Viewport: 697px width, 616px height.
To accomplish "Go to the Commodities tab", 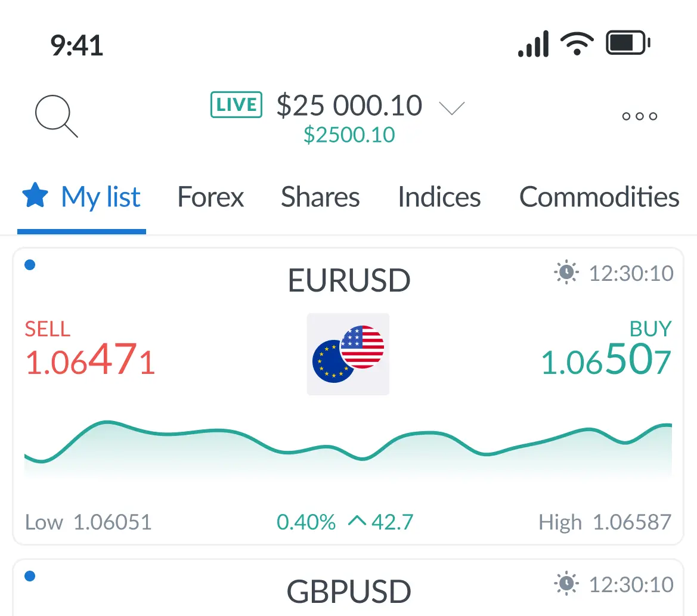I will 599,197.
